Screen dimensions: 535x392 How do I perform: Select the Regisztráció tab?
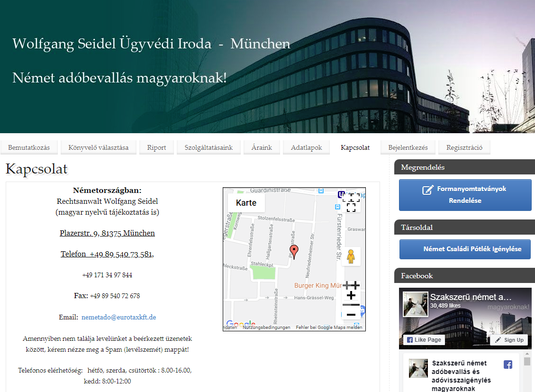coord(464,147)
